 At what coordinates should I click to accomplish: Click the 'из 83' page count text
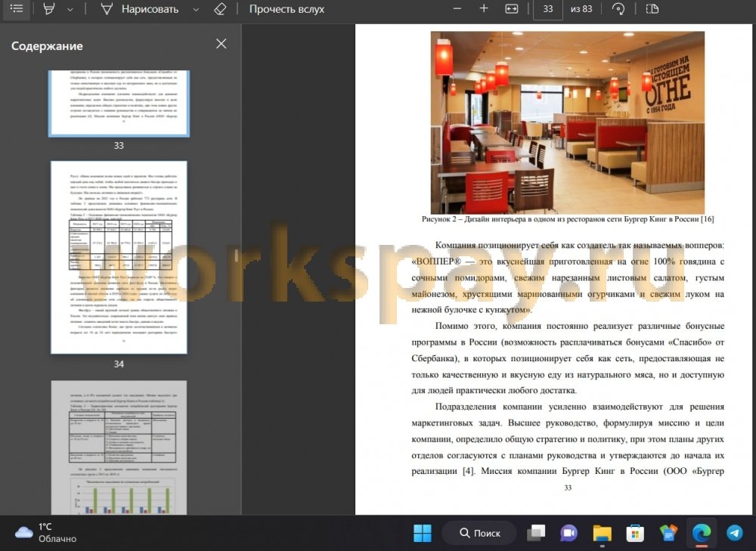(581, 8)
